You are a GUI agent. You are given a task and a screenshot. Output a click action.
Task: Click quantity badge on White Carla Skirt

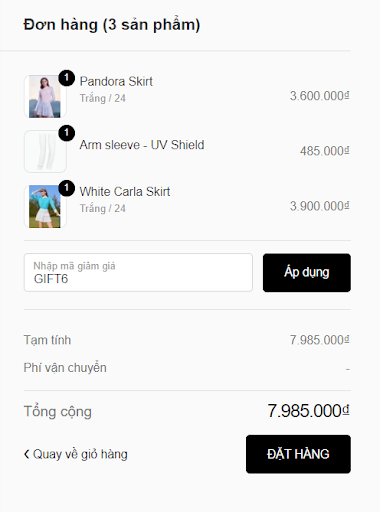(67, 188)
